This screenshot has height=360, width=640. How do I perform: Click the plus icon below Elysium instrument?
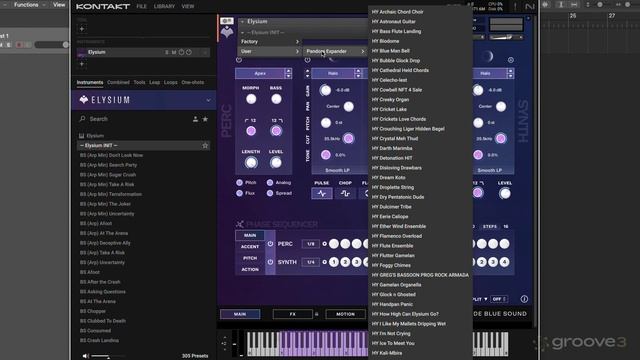click(82, 64)
